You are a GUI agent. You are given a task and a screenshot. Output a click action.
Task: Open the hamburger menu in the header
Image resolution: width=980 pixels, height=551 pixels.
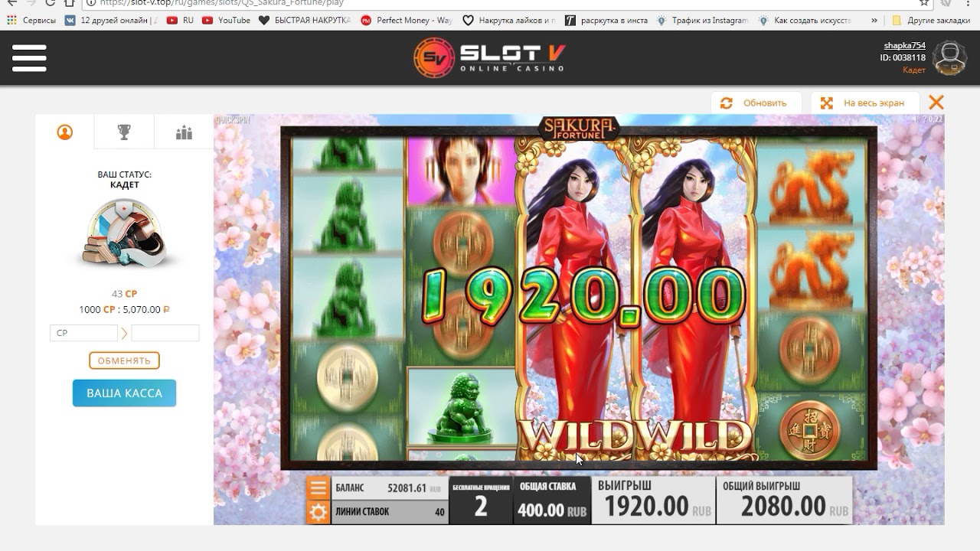coord(29,58)
